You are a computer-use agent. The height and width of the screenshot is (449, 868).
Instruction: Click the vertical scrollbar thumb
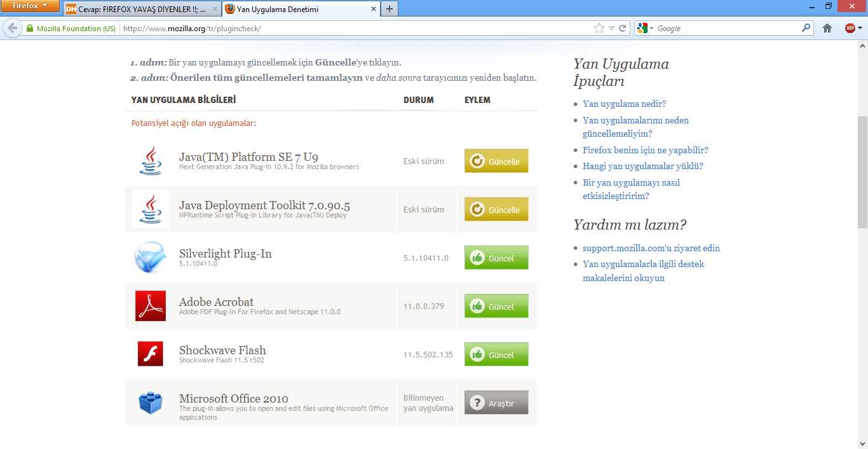(x=862, y=172)
